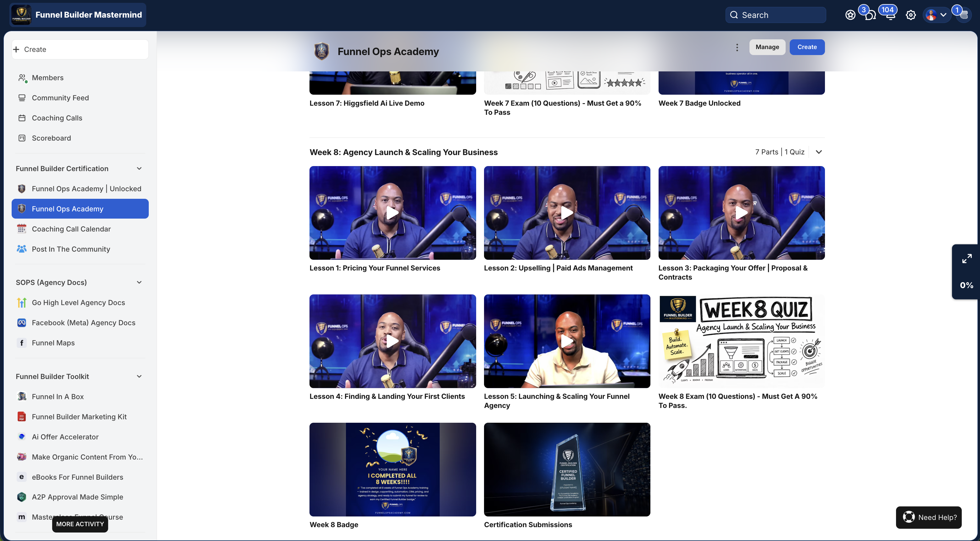Open the Need Help? support widget

(x=929, y=517)
